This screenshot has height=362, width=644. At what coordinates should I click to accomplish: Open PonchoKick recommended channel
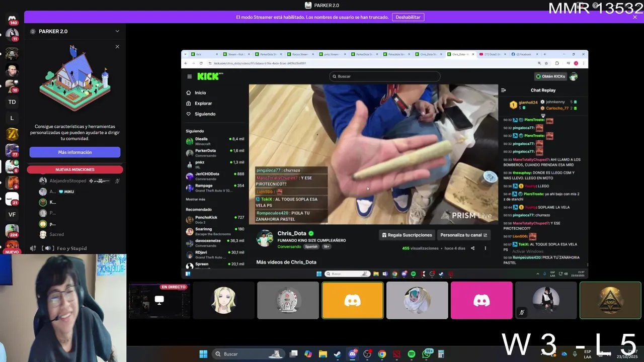[x=215, y=219]
